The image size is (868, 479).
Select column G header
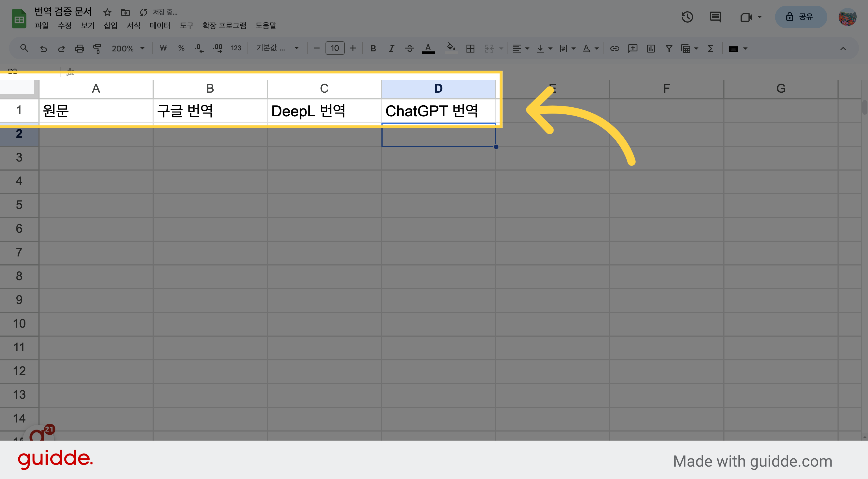[781, 89]
